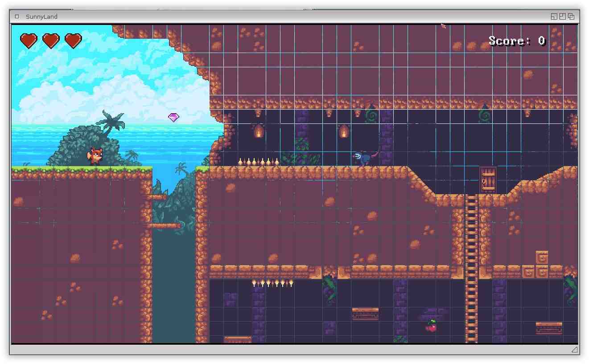The height and width of the screenshot is (364, 589).
Task: Click the wooden ladder below the door
Action: (x=471, y=268)
